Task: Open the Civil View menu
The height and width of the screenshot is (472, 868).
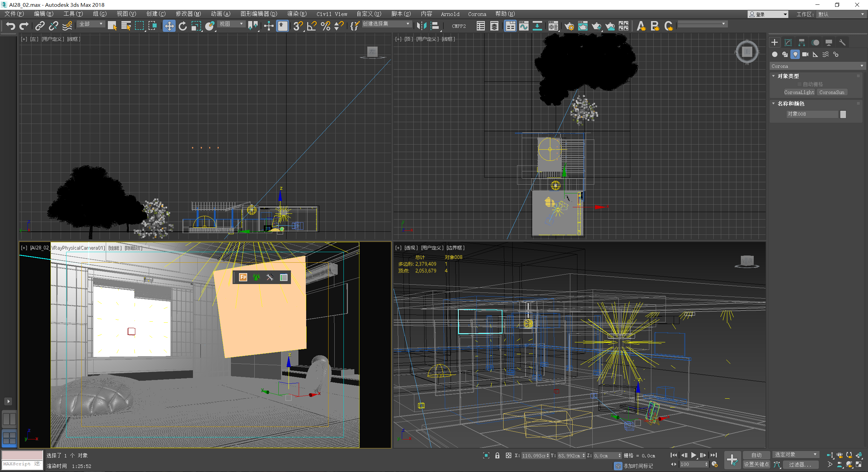Action: click(x=332, y=14)
